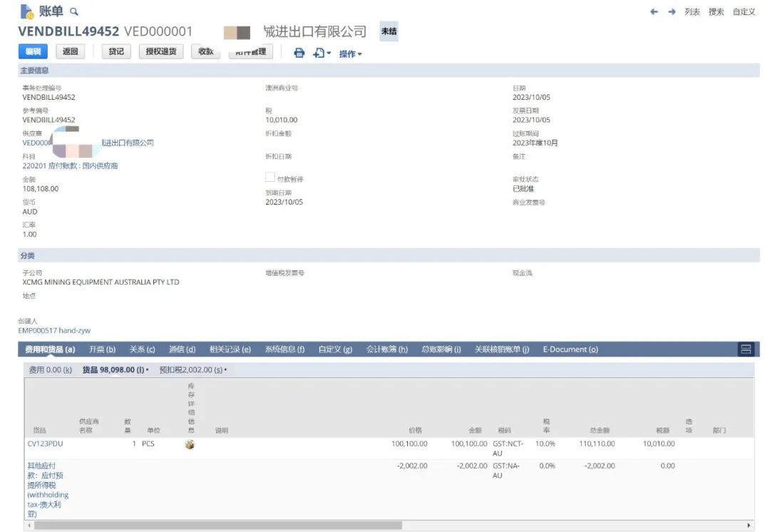Open the new-document icon dropdown
Screen dimensions: 770x532
click(322, 53)
